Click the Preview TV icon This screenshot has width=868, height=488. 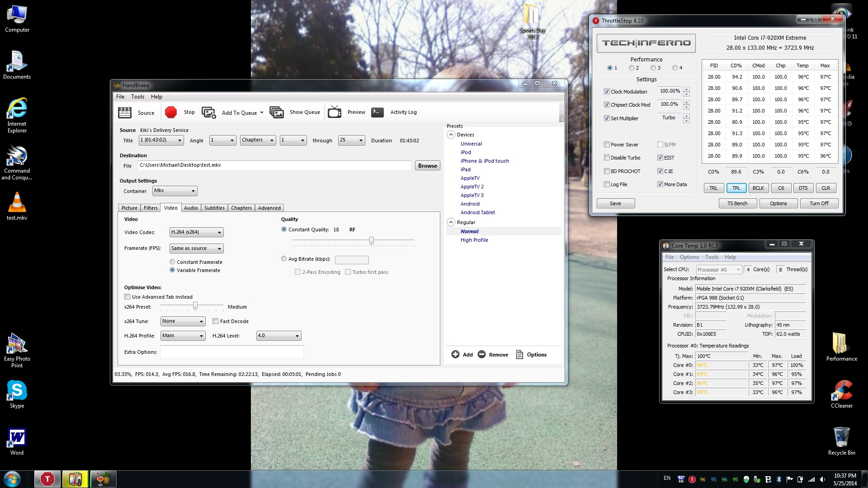[x=335, y=112]
